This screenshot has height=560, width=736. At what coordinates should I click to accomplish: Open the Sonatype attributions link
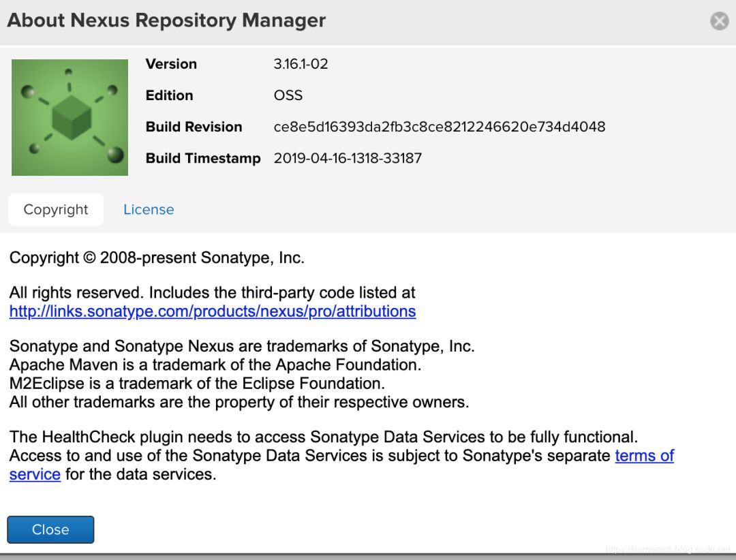click(213, 311)
